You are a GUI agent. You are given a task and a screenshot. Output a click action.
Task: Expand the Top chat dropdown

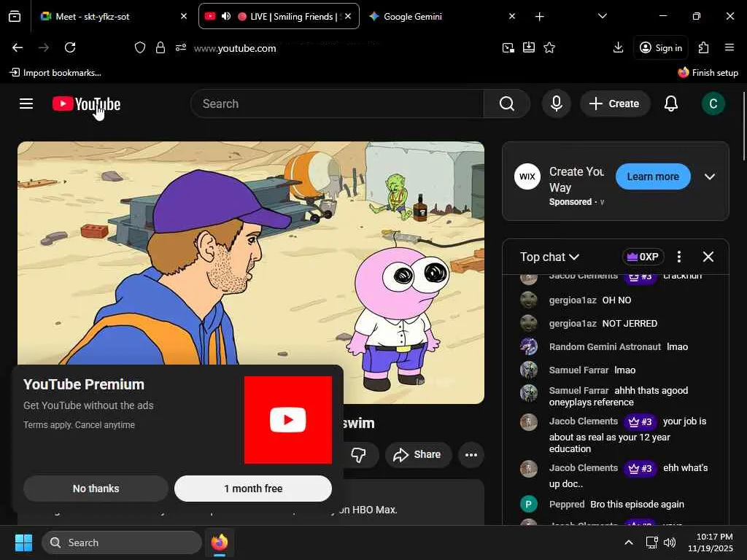(x=550, y=257)
